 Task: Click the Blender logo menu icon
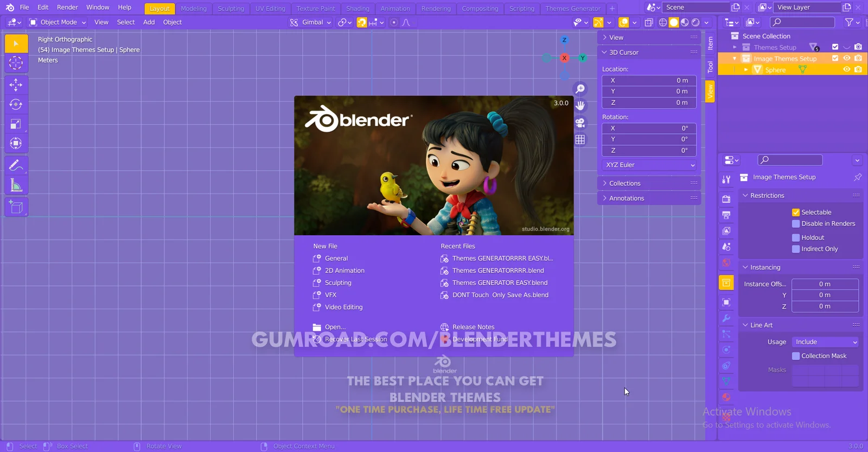[x=10, y=8]
